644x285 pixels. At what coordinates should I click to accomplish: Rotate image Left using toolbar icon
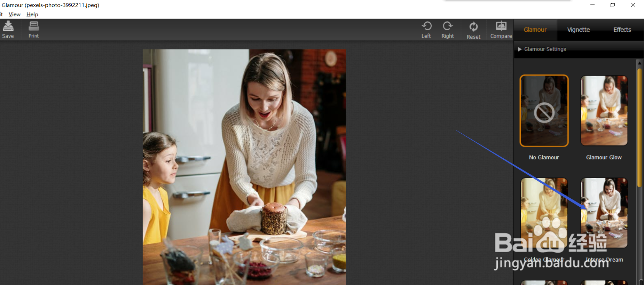click(x=426, y=30)
